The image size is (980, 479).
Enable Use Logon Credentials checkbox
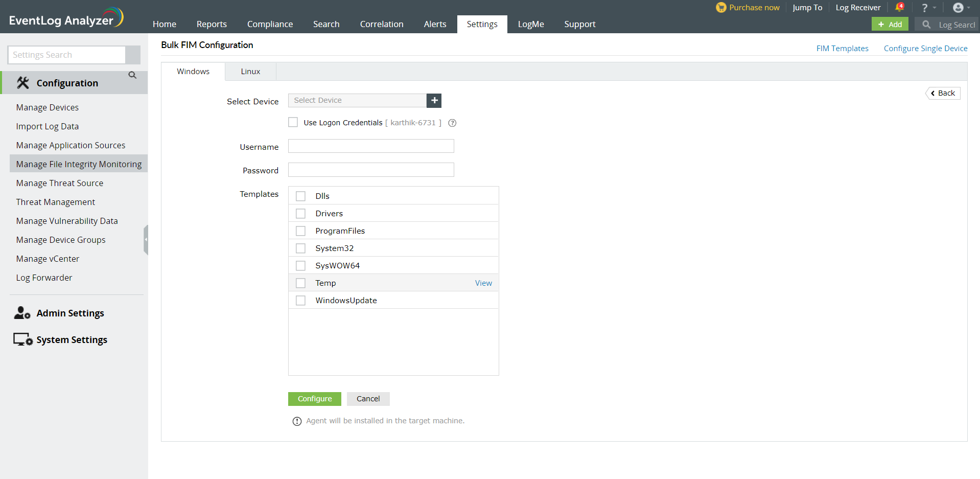point(293,122)
